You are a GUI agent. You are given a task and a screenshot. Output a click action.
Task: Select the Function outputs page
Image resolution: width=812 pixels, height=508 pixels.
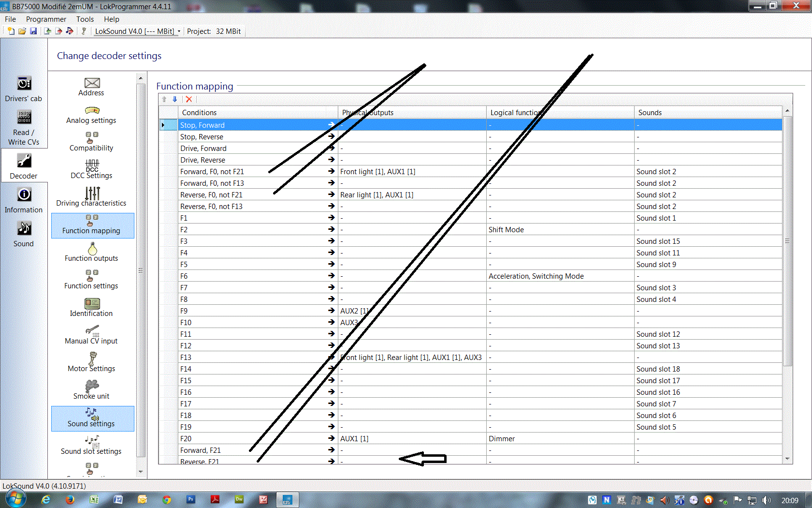pyautogui.click(x=91, y=252)
